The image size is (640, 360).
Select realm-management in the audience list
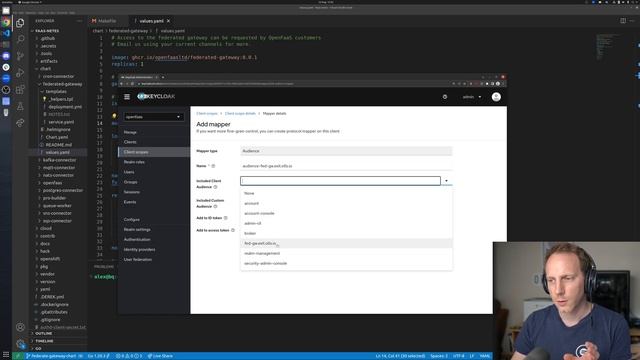click(346, 253)
